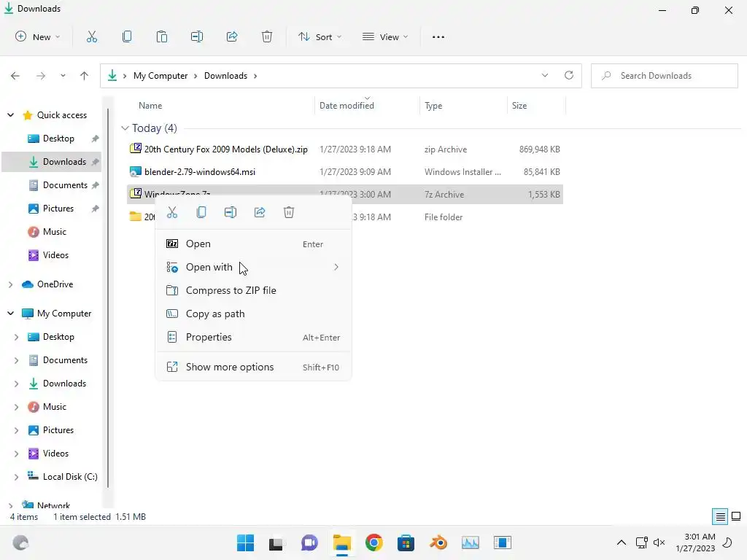
Task: Delete the file using the context menu trash icon
Action: tap(289, 212)
